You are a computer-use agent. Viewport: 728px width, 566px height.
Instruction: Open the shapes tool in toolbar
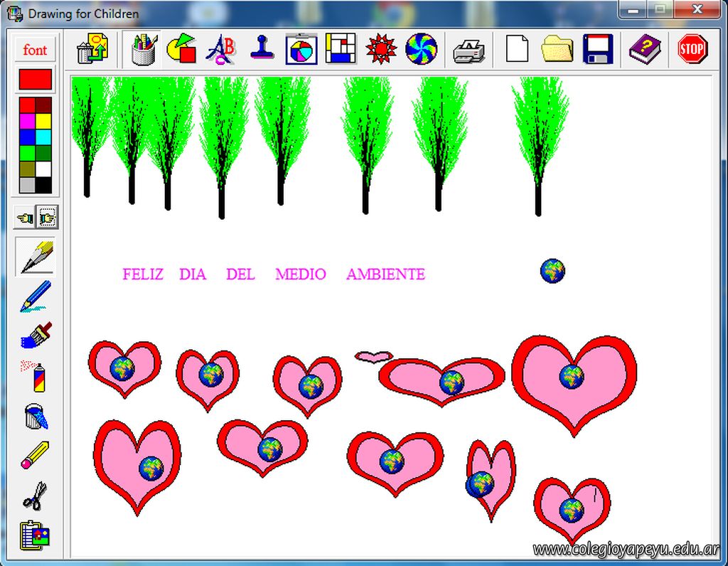click(181, 49)
